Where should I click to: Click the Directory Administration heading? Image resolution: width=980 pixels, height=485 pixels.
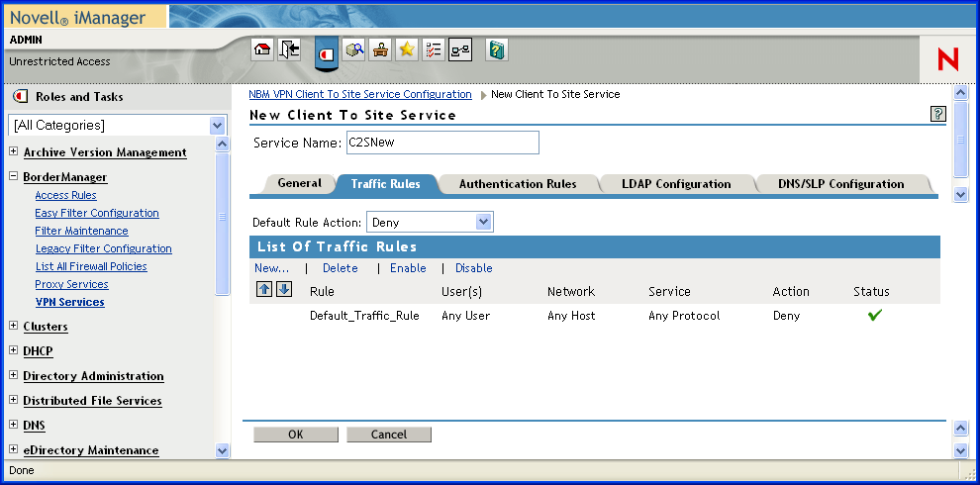(x=94, y=376)
